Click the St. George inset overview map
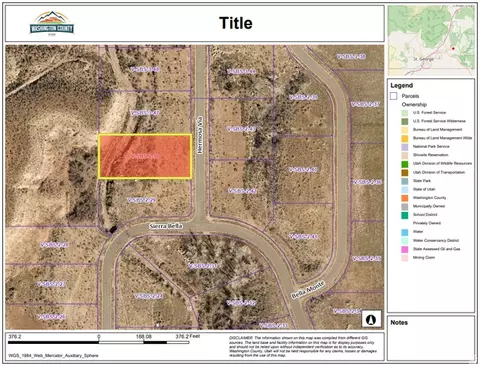This screenshot has width=480, height=366. click(x=431, y=41)
